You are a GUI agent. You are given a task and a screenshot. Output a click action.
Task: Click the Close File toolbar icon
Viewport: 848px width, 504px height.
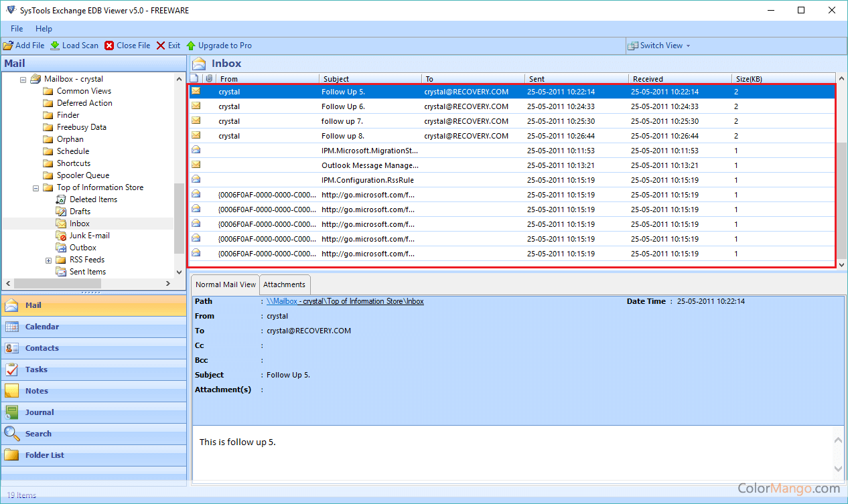point(109,46)
